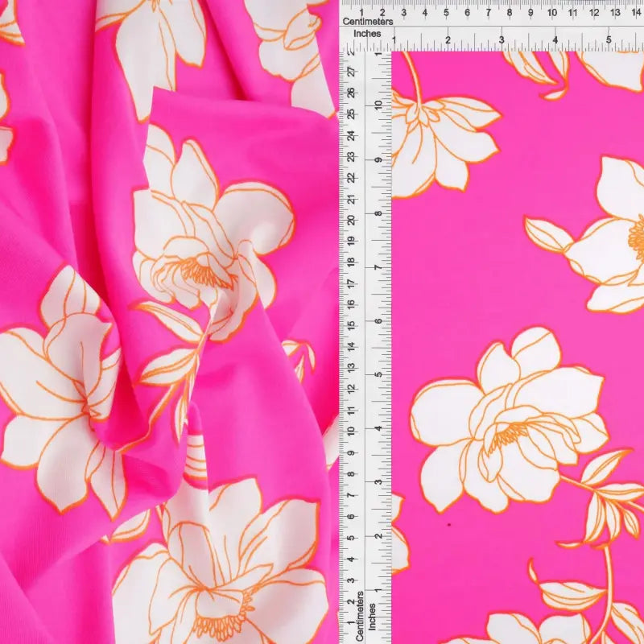Viewport: 644px width, 644px height.
Task: Click the flat fabric swatch beside the rulers
Action: (518, 348)
